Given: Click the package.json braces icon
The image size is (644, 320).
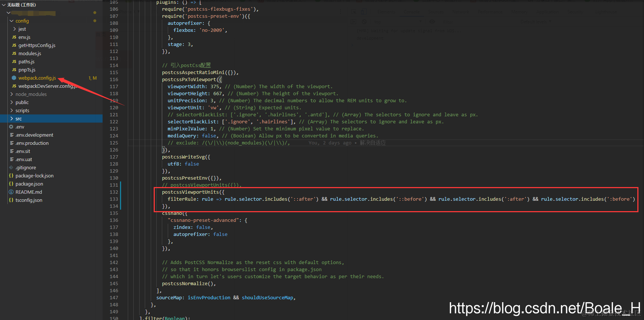Looking at the screenshot, I should tap(11, 184).
